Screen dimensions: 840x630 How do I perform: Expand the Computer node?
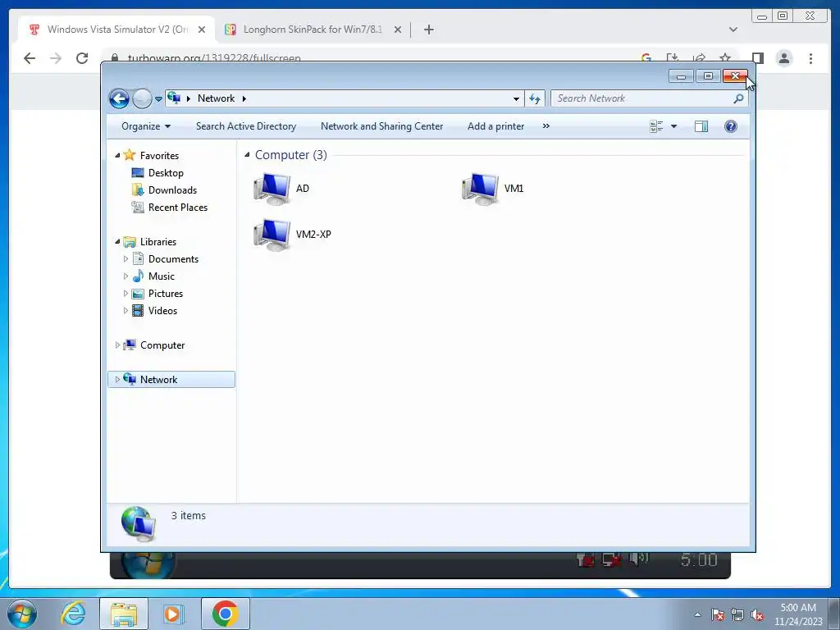pyautogui.click(x=117, y=345)
